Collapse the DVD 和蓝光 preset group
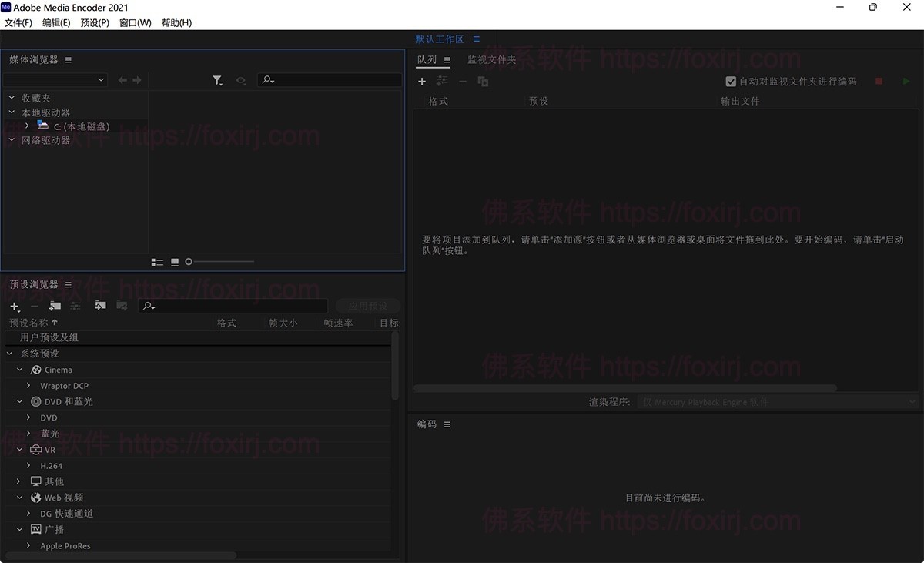The height and width of the screenshot is (563, 924). [20, 401]
